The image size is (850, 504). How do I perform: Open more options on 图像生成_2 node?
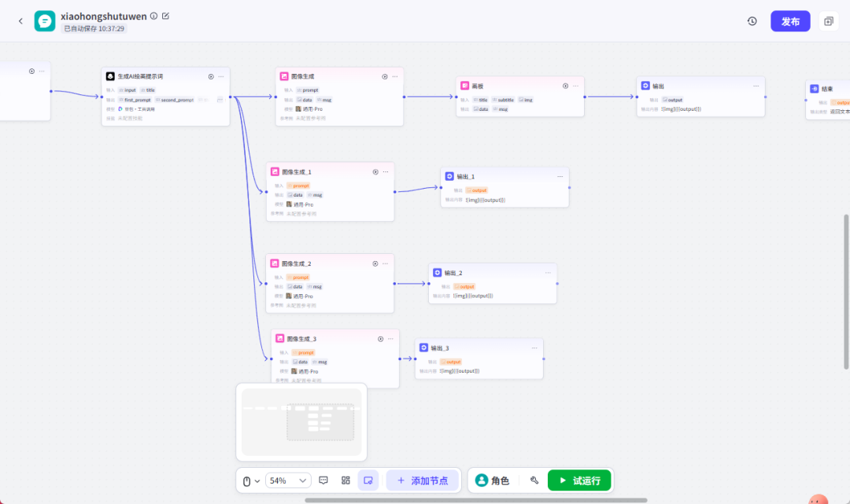click(386, 263)
